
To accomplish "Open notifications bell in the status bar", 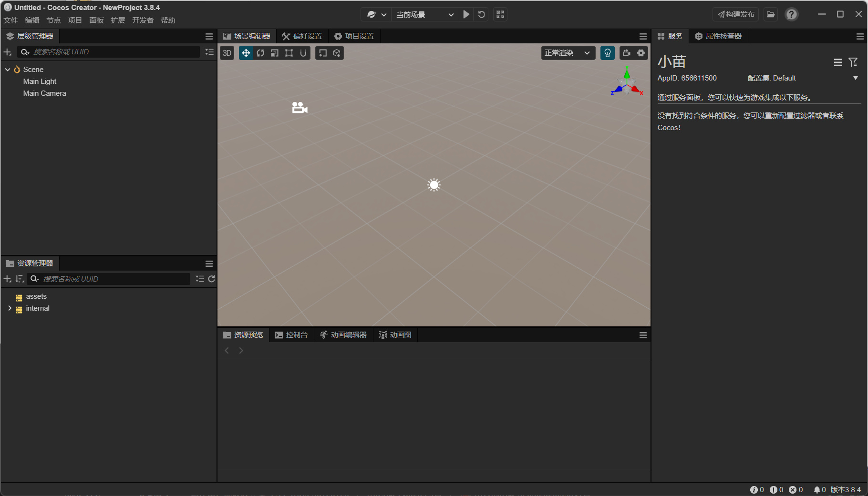I will (819, 490).
